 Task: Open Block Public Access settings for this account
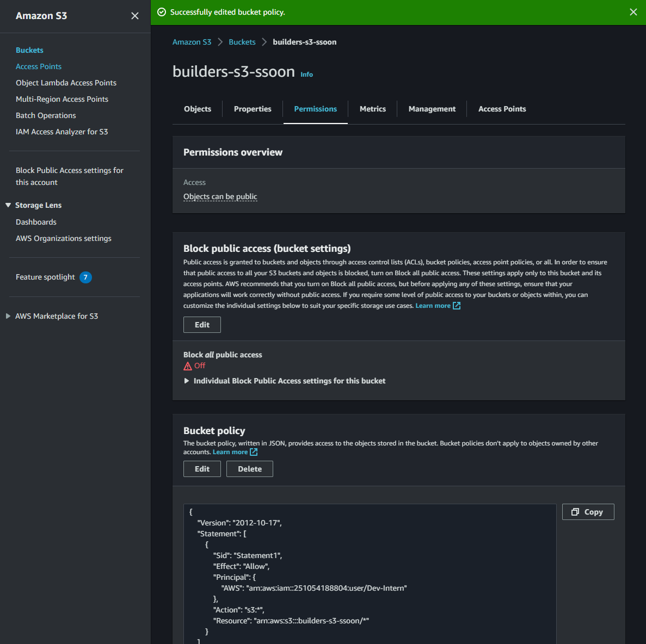click(x=69, y=176)
